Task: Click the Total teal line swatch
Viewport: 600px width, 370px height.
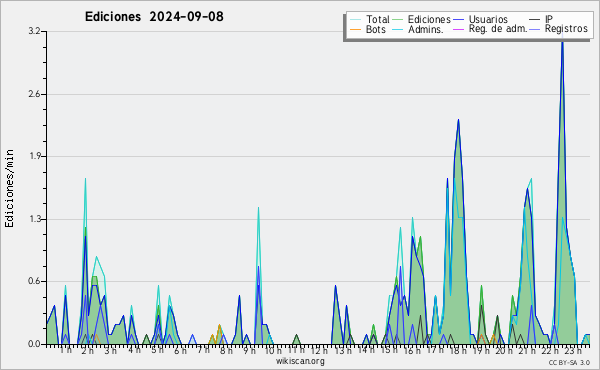Action: click(x=355, y=20)
